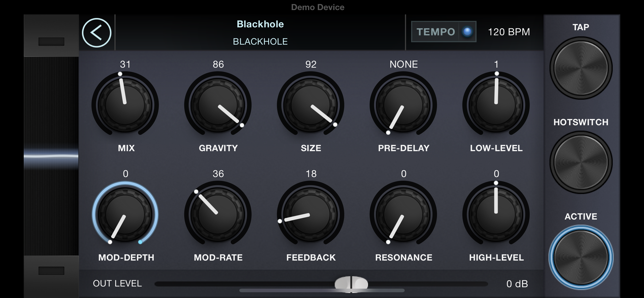The width and height of the screenshot is (644, 298).
Task: Click the SIZE value 92
Action: click(x=311, y=64)
